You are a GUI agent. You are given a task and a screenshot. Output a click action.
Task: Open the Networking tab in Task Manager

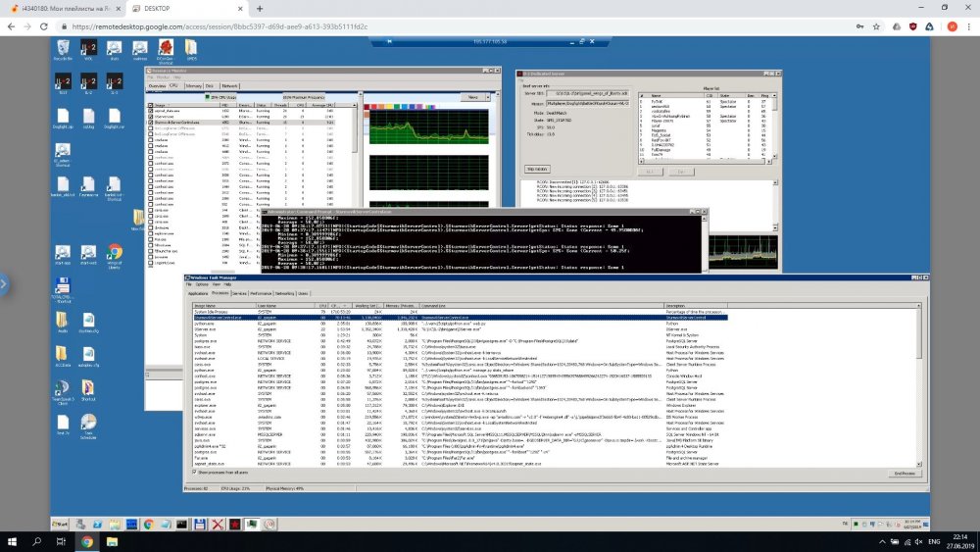point(284,293)
